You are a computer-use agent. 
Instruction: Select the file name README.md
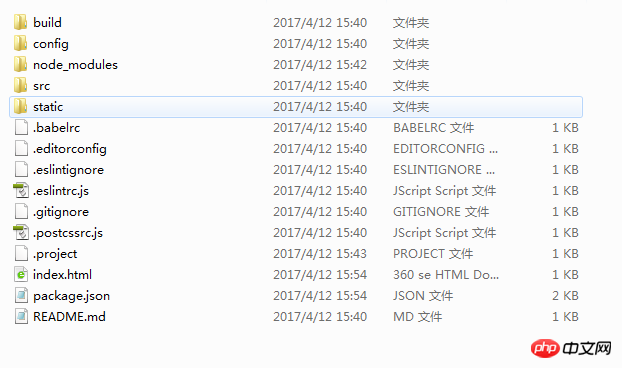coord(69,316)
